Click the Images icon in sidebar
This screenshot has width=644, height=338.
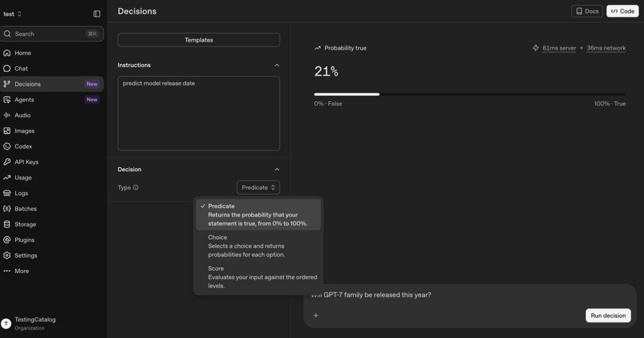[7, 131]
